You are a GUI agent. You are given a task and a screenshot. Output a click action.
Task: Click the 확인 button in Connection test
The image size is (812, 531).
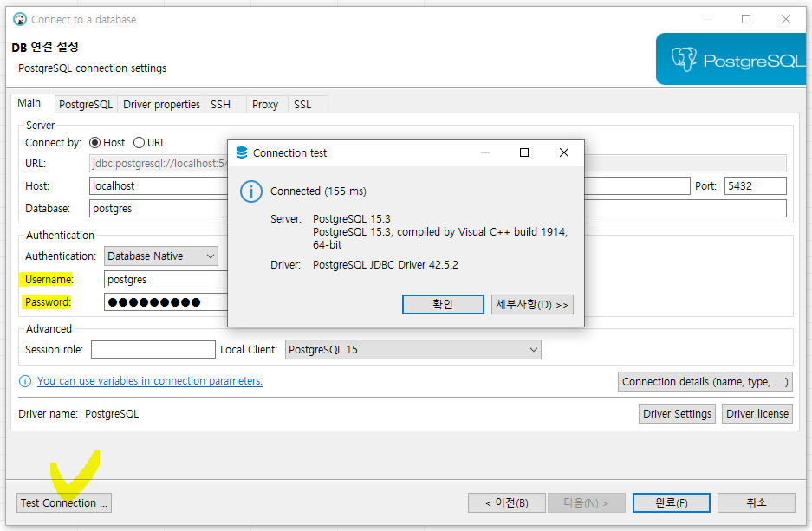[x=444, y=304]
